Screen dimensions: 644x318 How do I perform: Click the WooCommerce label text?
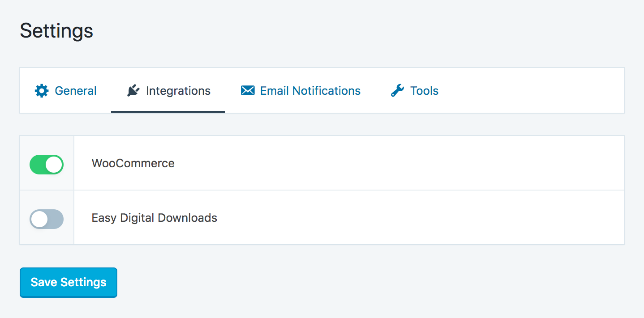pyautogui.click(x=133, y=163)
